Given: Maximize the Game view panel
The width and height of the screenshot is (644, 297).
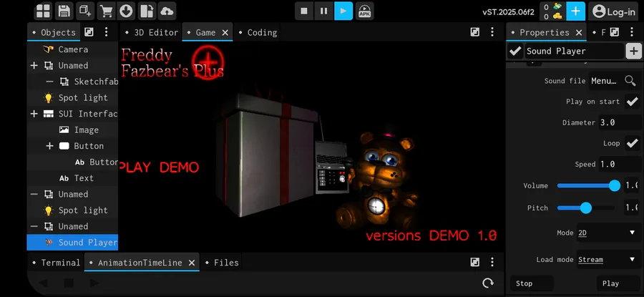Looking at the screenshot, I should tap(475, 32).
